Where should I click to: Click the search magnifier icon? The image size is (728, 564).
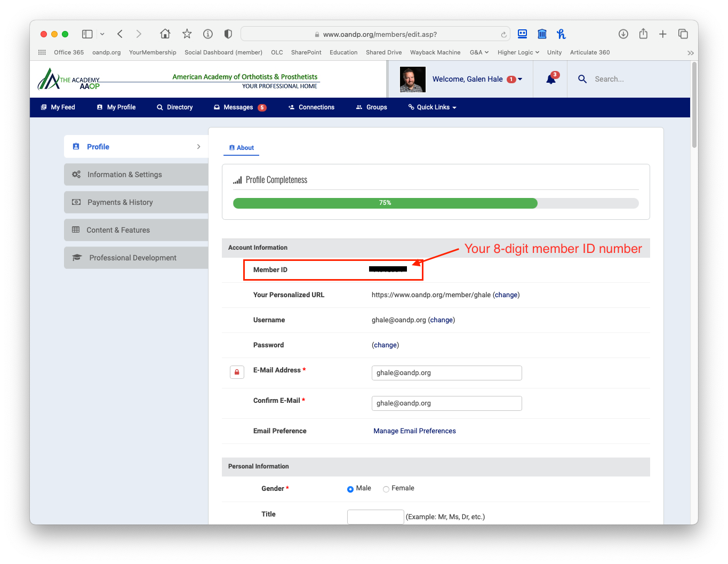coord(582,79)
